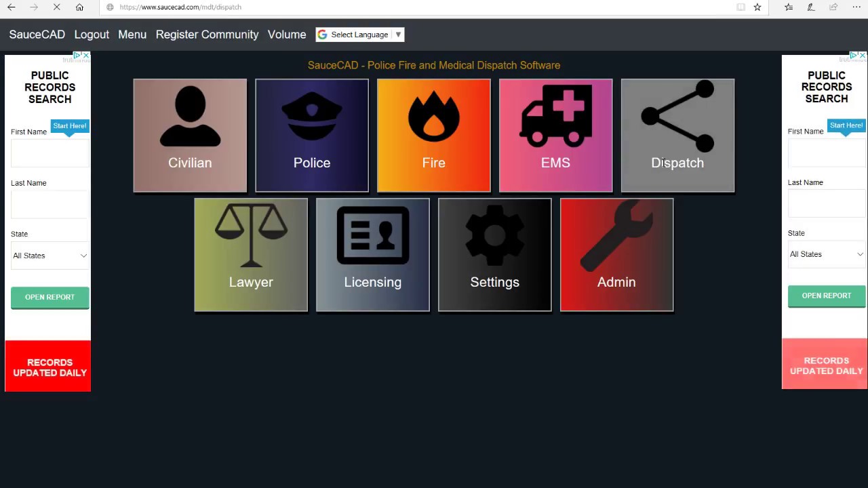Click Records Updated Daily banner on left
This screenshot has width=868, height=488.
coord(48,366)
